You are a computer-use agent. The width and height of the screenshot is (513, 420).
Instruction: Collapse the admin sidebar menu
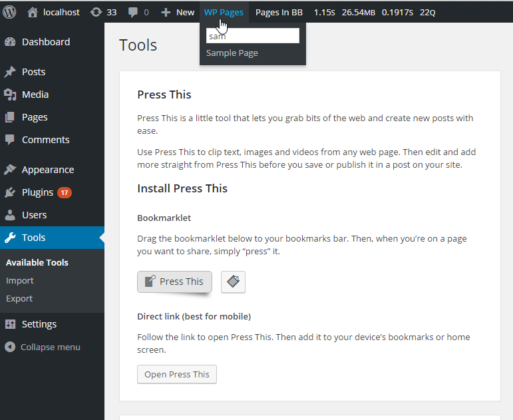[51, 347]
